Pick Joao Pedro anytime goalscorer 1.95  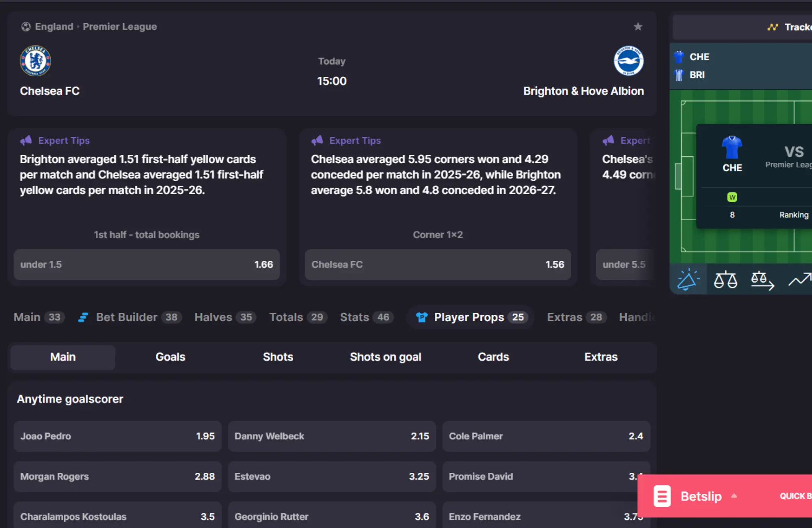tap(117, 436)
